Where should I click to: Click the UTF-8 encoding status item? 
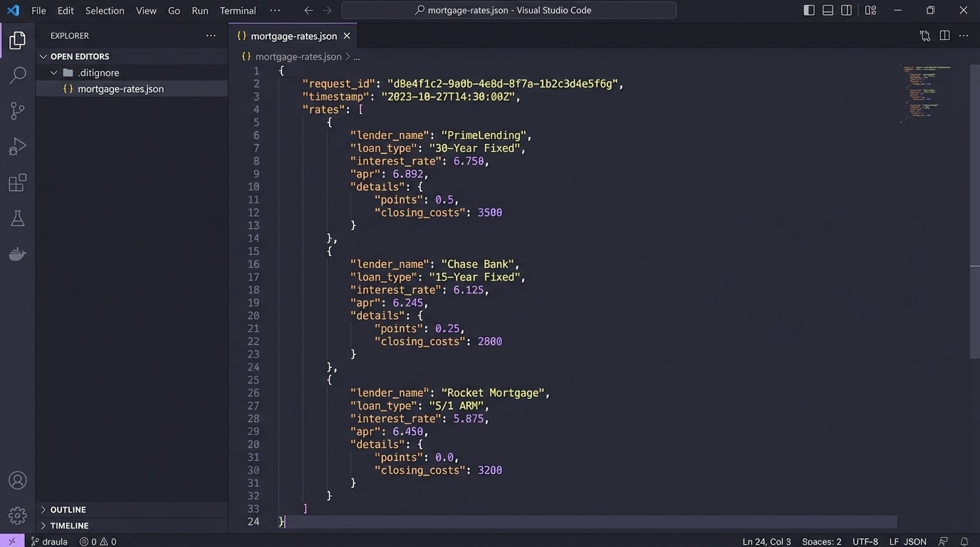[865, 541]
